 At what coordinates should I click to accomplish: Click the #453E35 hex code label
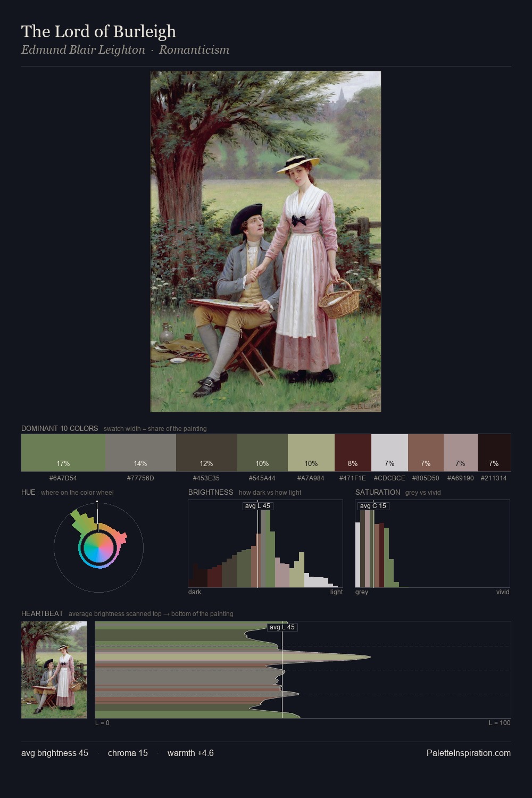coord(206,478)
